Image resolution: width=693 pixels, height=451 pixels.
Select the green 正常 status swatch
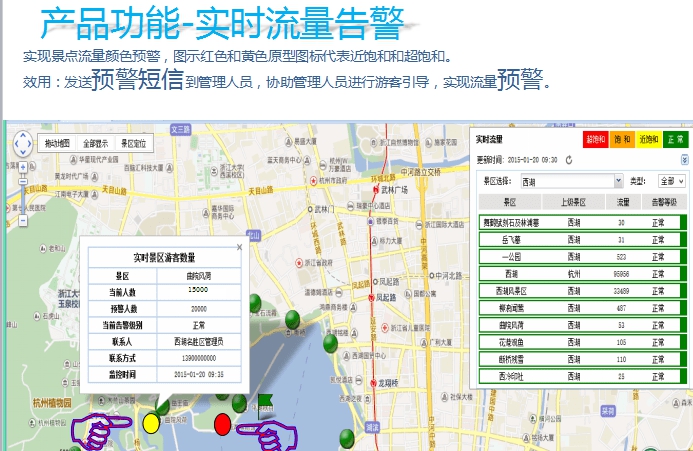pos(676,139)
